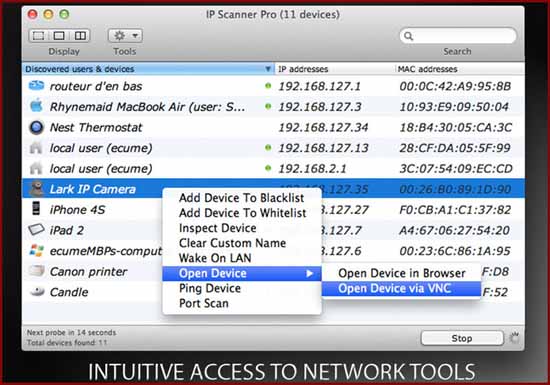Select the ecumeMBPs-comput row

pyautogui.click(x=273, y=251)
